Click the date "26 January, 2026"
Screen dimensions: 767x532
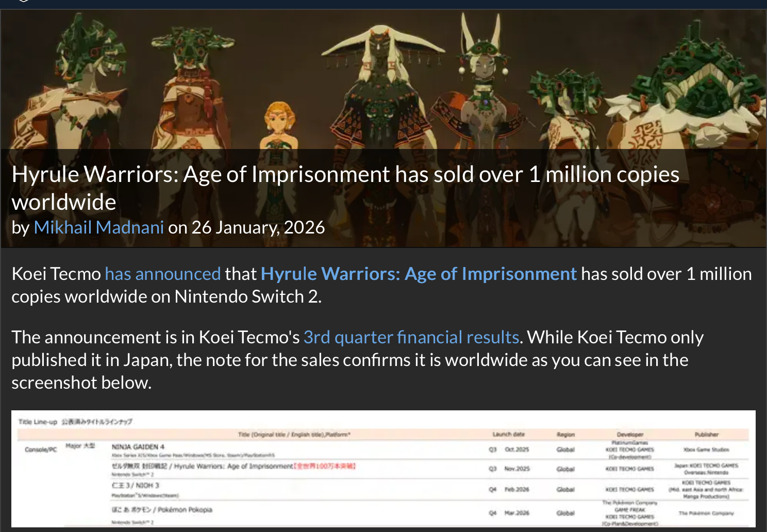coord(258,227)
